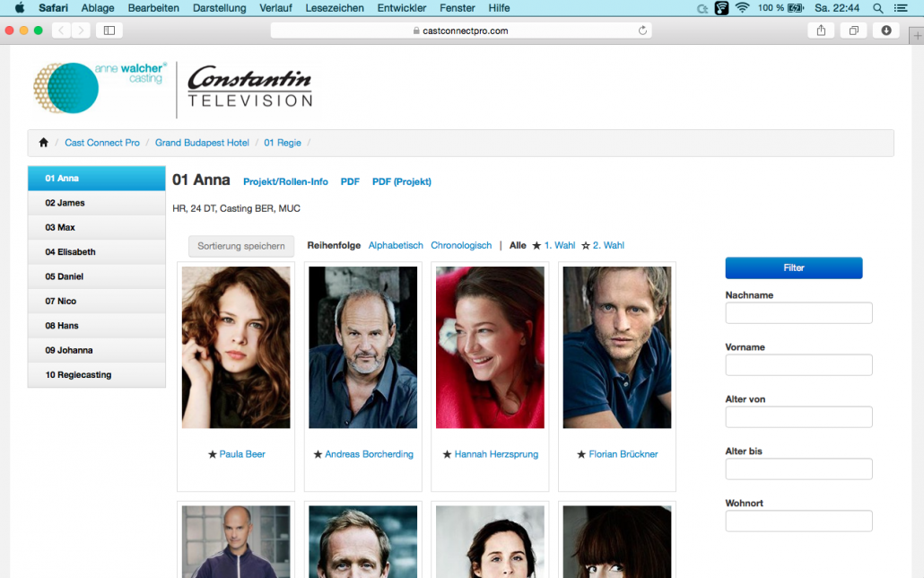Click Sortierung speichern button

(241, 246)
